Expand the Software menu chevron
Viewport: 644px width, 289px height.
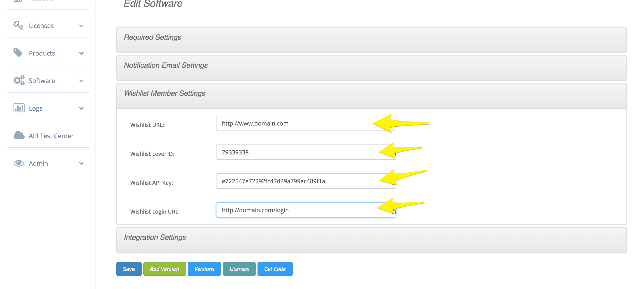coord(81,81)
